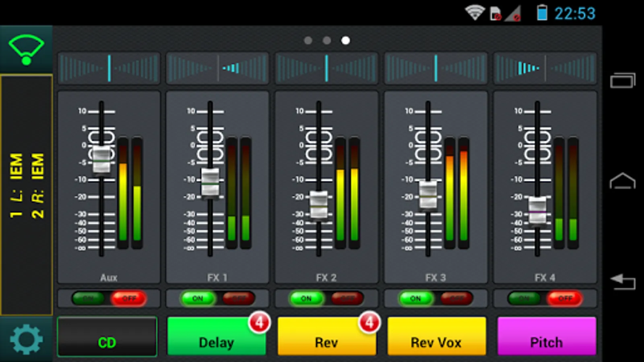Viewport: 644px width, 362px height.
Task: Mute FX 3 with OFF button
Action: [456, 298]
